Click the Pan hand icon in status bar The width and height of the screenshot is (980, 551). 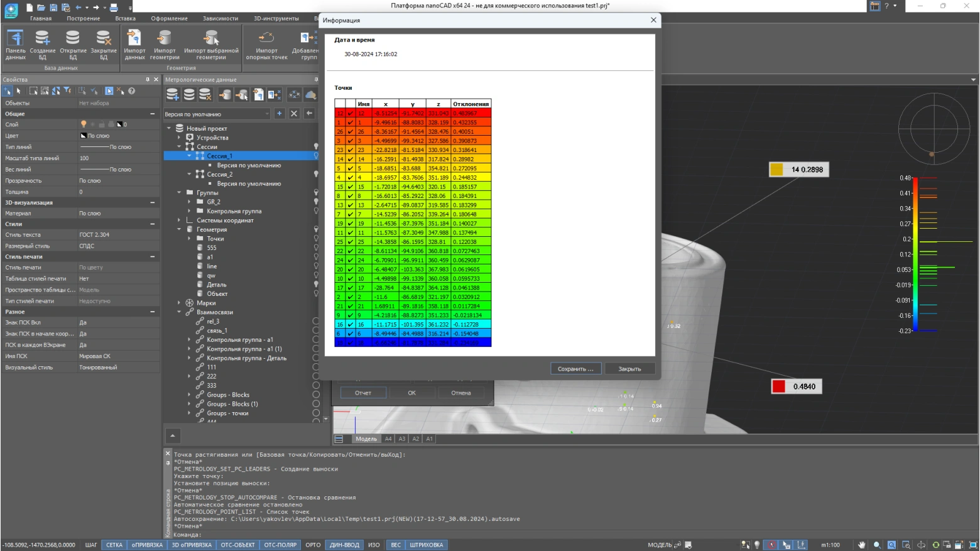point(862,545)
